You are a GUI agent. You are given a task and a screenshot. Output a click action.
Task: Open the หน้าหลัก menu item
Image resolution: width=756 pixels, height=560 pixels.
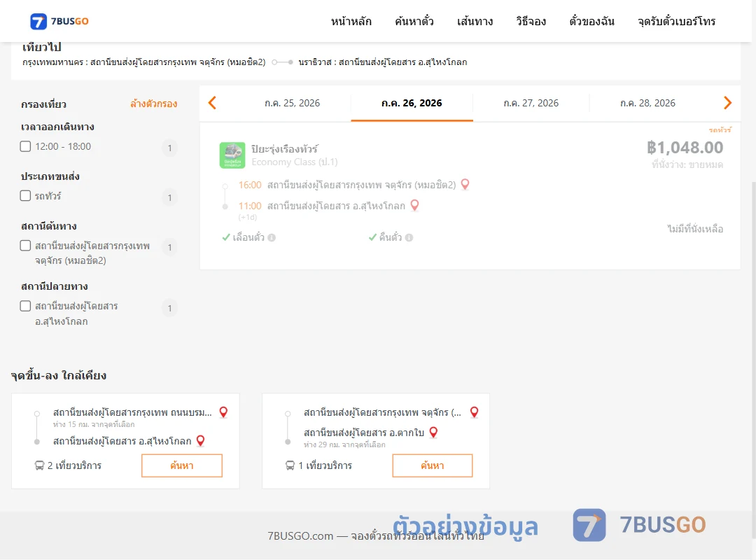351,21
